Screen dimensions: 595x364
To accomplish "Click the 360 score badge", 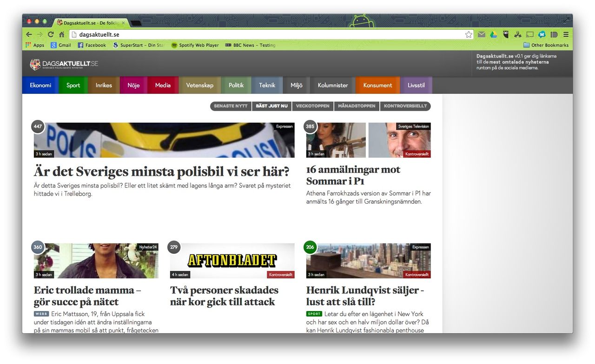I will [38, 247].
